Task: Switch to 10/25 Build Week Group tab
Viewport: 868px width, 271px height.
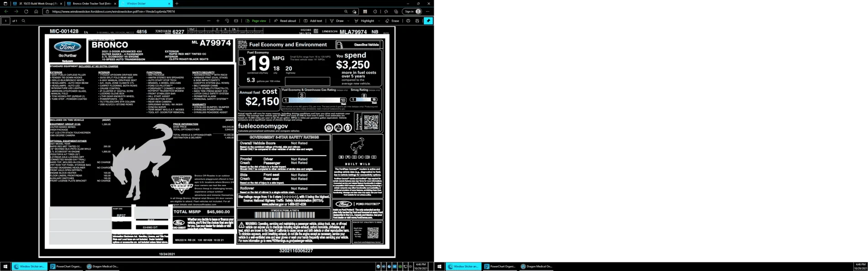Action: point(38,3)
